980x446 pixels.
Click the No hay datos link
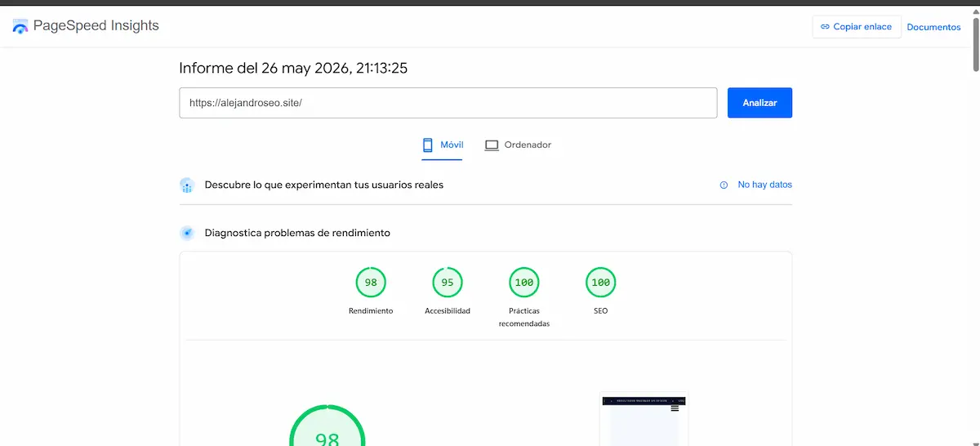pyautogui.click(x=765, y=185)
